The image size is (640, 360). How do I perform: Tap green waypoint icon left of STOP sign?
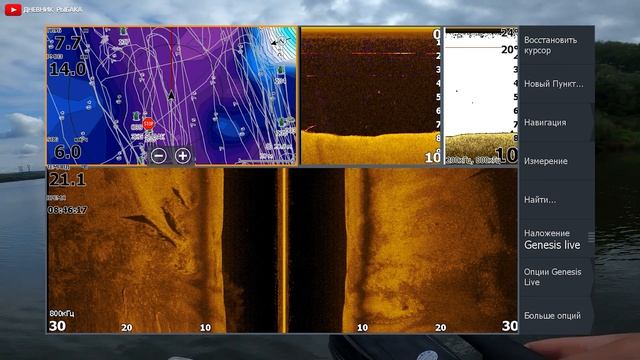[136, 117]
